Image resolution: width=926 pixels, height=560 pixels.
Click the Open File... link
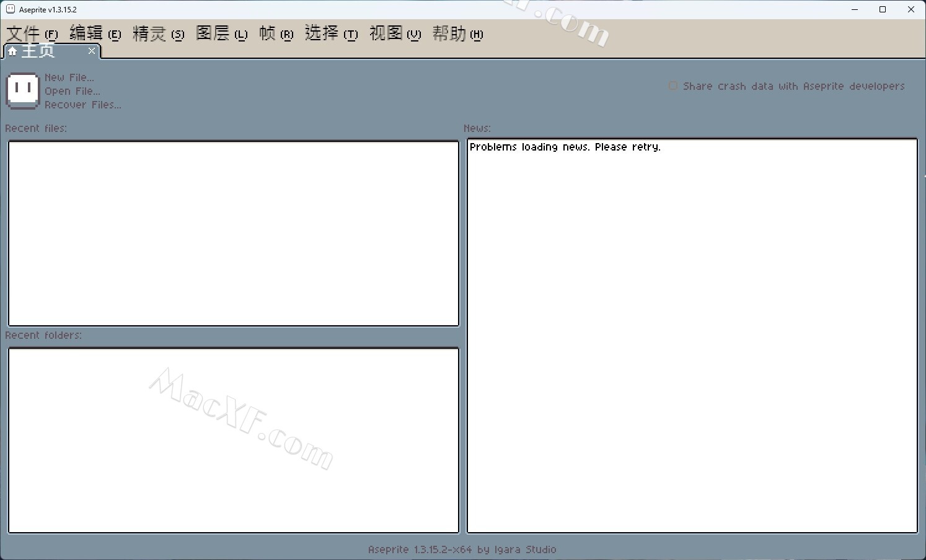(x=73, y=91)
